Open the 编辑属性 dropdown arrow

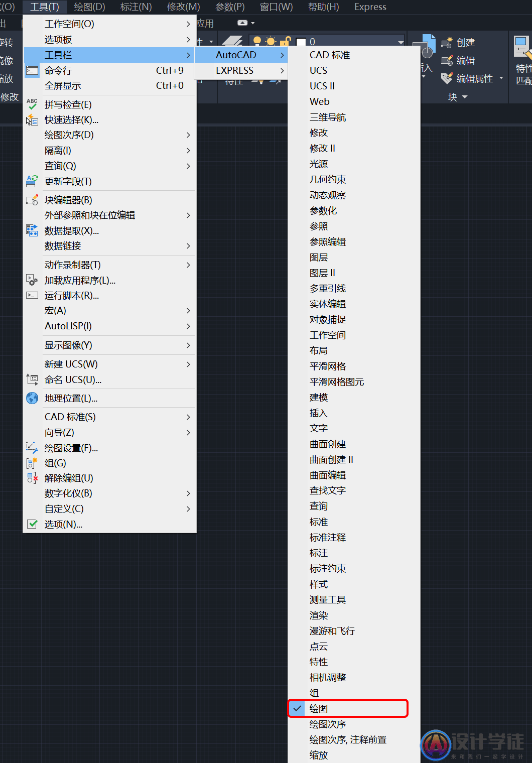[x=501, y=78]
